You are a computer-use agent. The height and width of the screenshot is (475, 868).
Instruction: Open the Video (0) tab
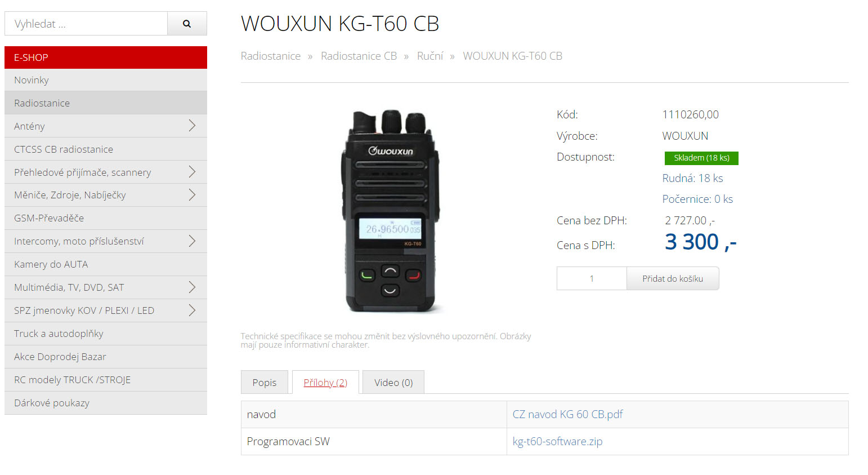coord(393,383)
